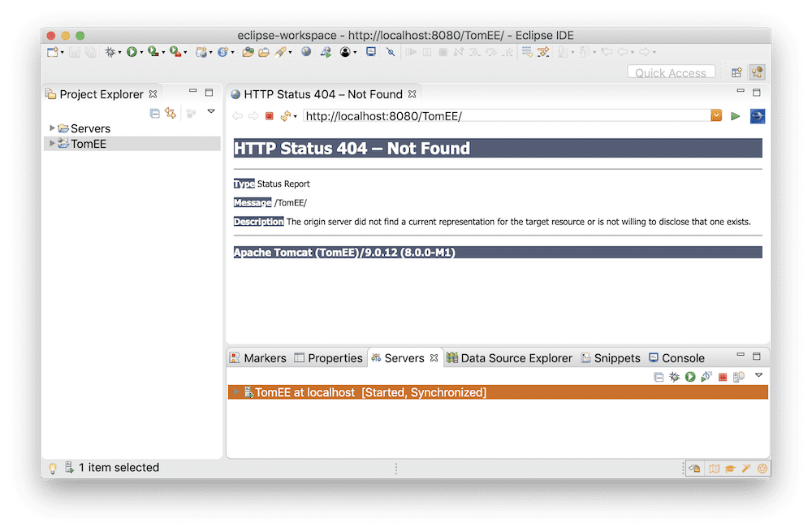Click the What's New icon in status bar

click(762, 469)
